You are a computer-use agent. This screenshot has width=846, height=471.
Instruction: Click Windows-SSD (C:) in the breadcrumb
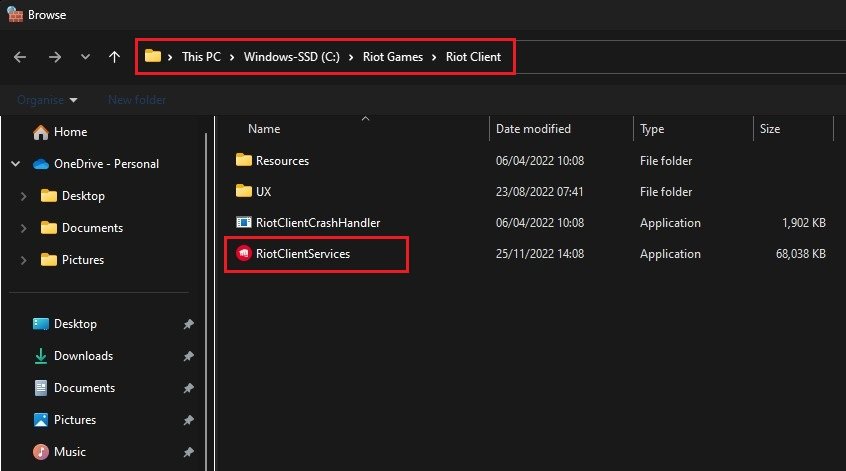pyautogui.click(x=298, y=57)
